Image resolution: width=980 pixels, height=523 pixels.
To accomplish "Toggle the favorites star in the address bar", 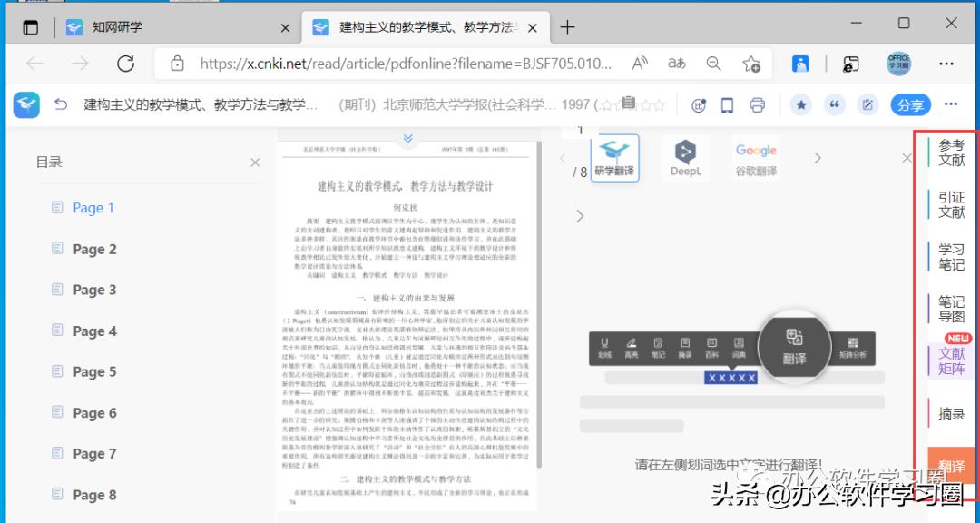I will (x=751, y=64).
